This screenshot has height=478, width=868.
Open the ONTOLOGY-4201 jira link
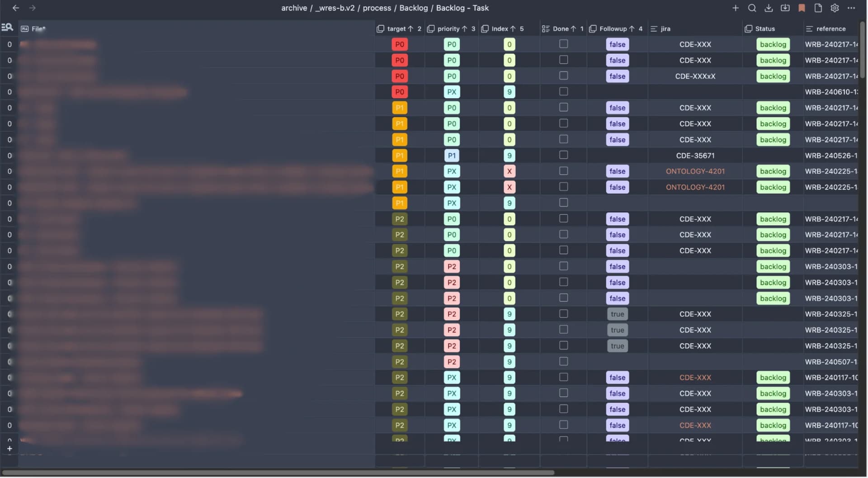click(x=695, y=171)
